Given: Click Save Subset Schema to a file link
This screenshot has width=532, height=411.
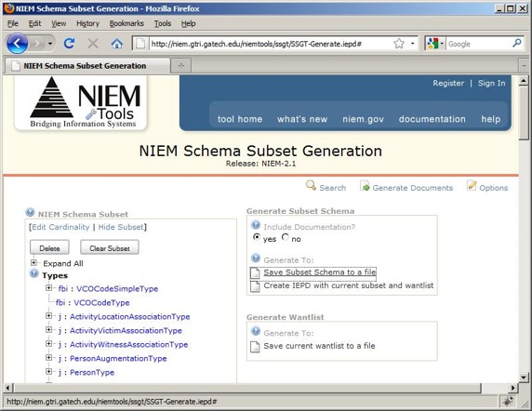Looking at the screenshot, I should tap(320, 272).
